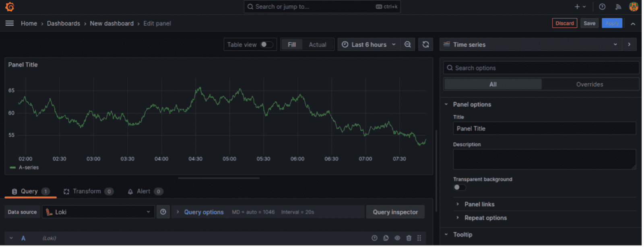The image size is (644, 247).
Task: Open the Query inspector
Action: [x=395, y=212]
